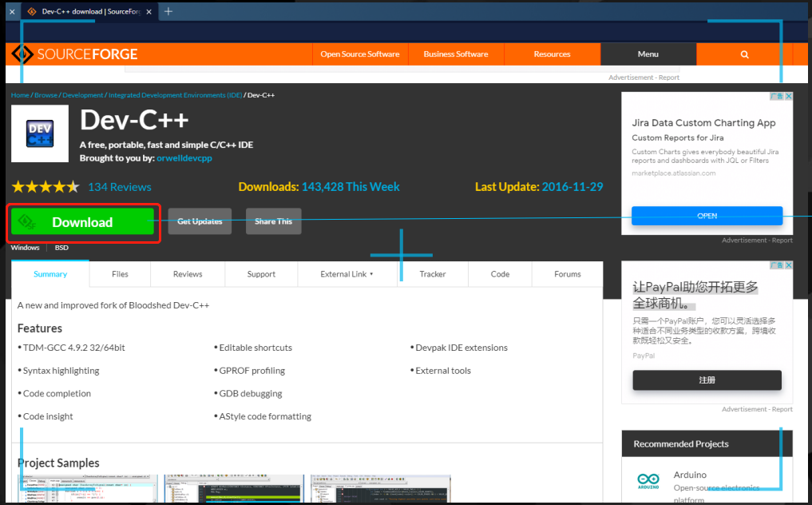Open the Development breadcrumb link
The image size is (812, 505).
(x=83, y=95)
